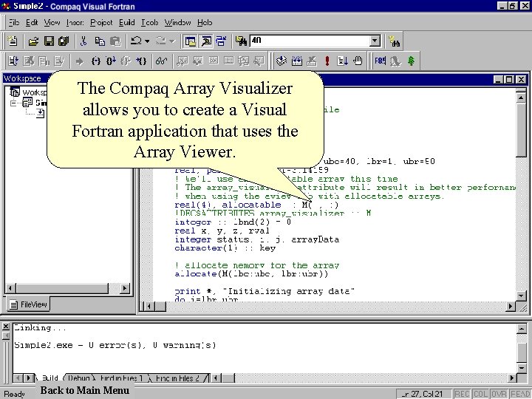Open the Build menu
Screen dimensions: 532x399
coord(127,22)
